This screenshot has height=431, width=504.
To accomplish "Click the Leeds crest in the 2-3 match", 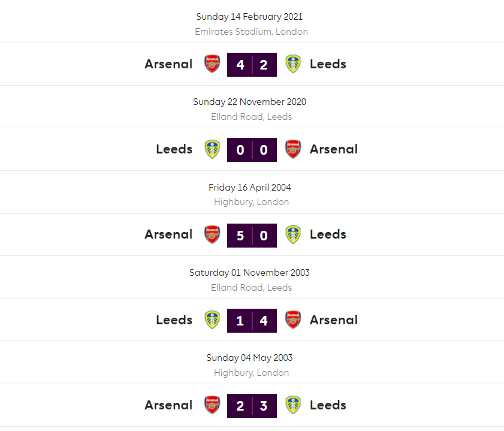I will click(293, 405).
